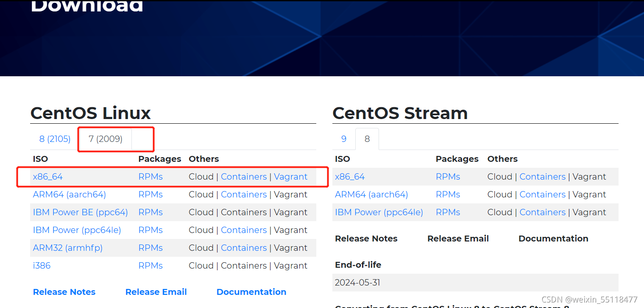Click the CentOS Stream Release Notes text
The width and height of the screenshot is (644, 308).
tap(366, 239)
